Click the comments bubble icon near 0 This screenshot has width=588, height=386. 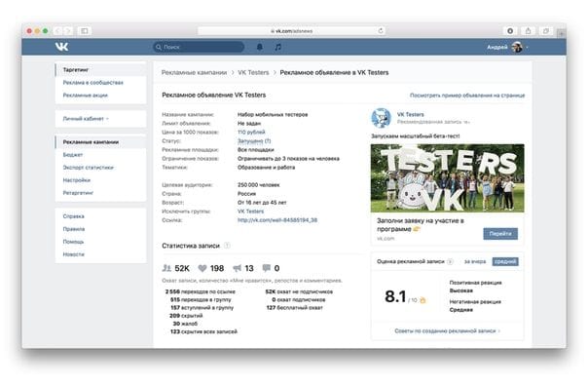[266, 268]
